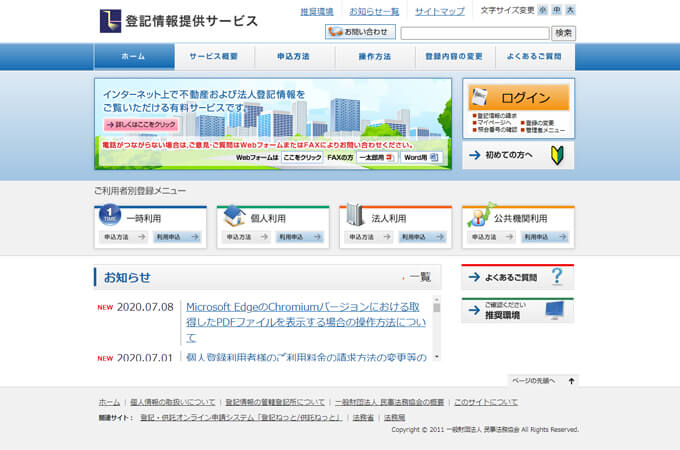Click the ページの先頭へ link

coord(533,381)
